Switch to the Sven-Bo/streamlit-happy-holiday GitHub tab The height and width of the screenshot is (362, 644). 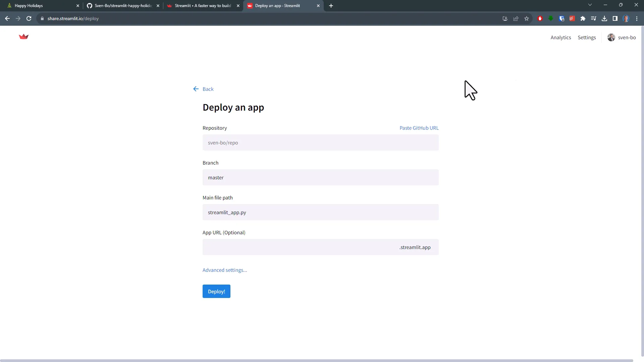[121, 6]
